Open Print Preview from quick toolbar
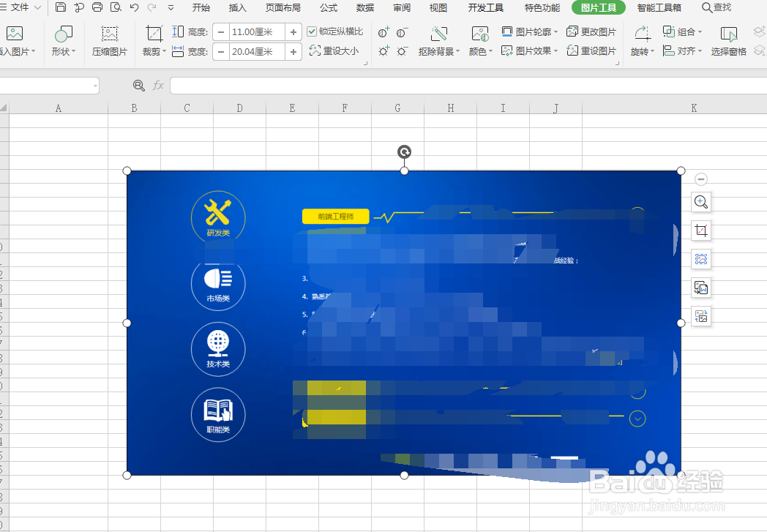This screenshot has height=532, width=767. (x=116, y=7)
